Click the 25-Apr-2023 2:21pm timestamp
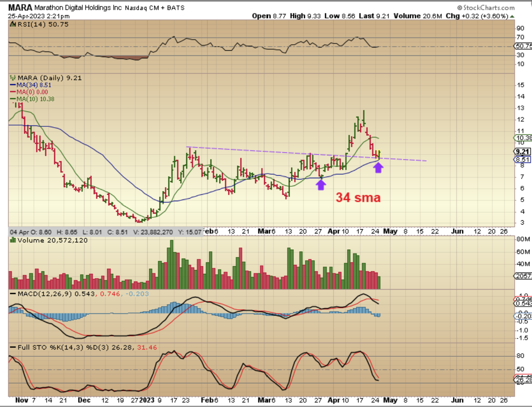Viewport: 532px width, 407px height. [39, 16]
